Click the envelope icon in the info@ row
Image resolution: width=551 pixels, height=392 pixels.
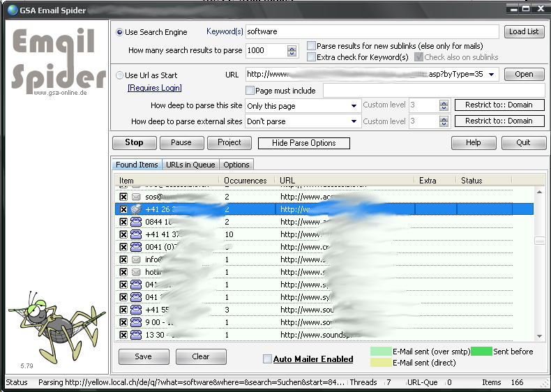137,259
